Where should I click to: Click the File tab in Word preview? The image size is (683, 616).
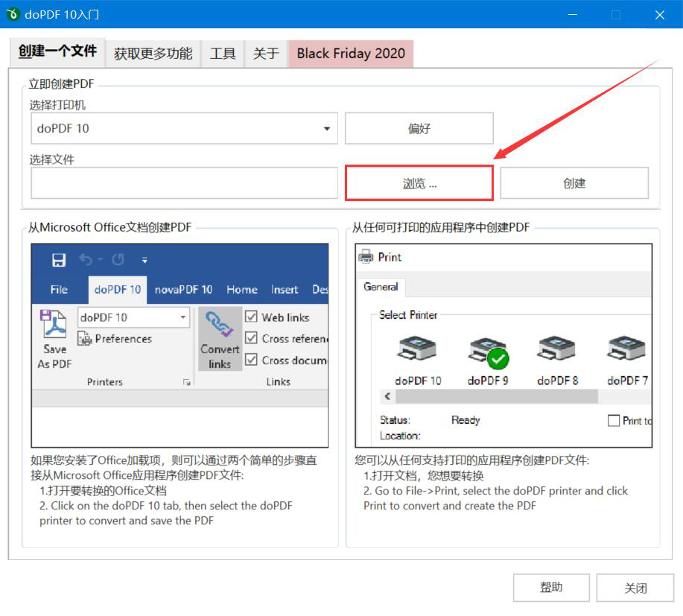[x=59, y=290]
